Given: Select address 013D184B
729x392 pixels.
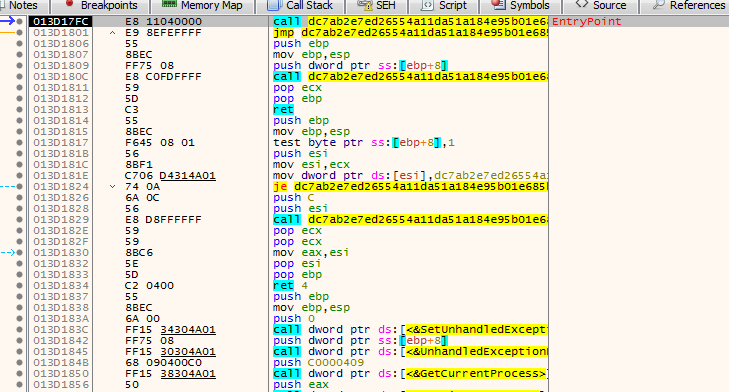Looking at the screenshot, I should tap(60, 363).
